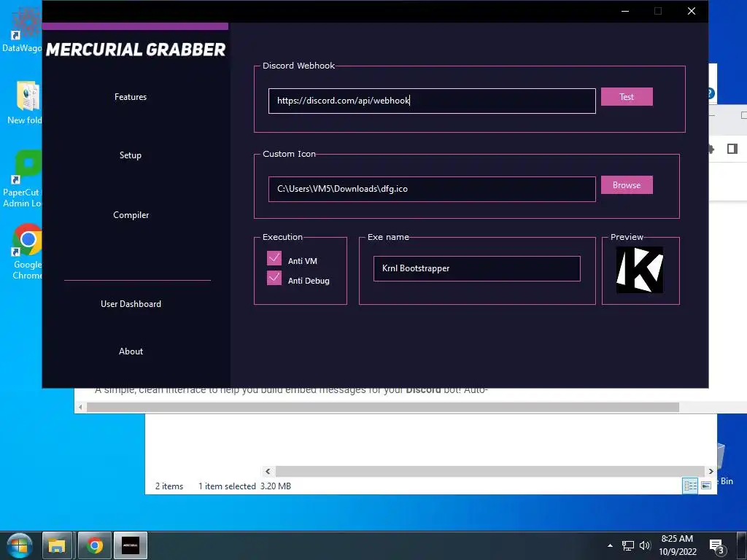The image size is (747, 560).
Task: Open the network tray icon
Action: point(628,545)
